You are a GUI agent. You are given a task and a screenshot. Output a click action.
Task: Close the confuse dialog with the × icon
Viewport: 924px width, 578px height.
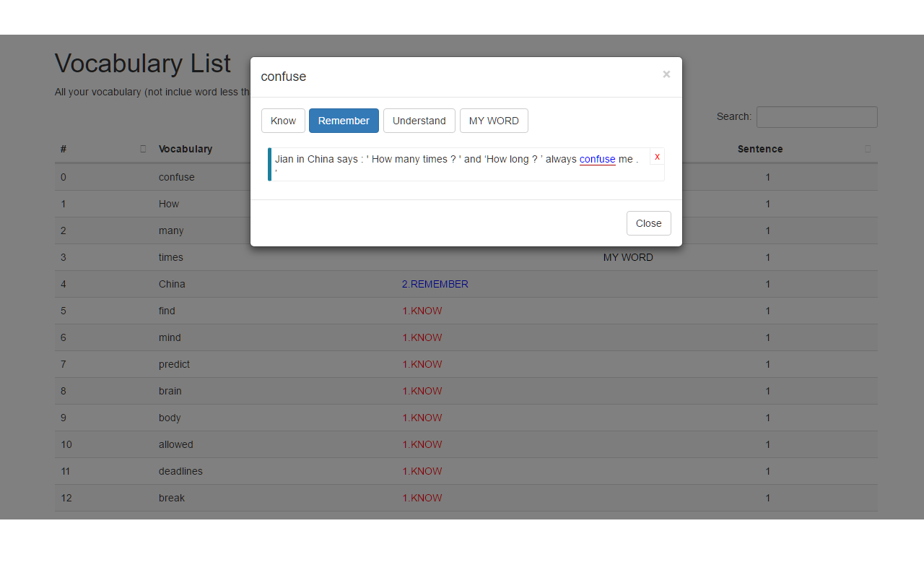click(666, 74)
